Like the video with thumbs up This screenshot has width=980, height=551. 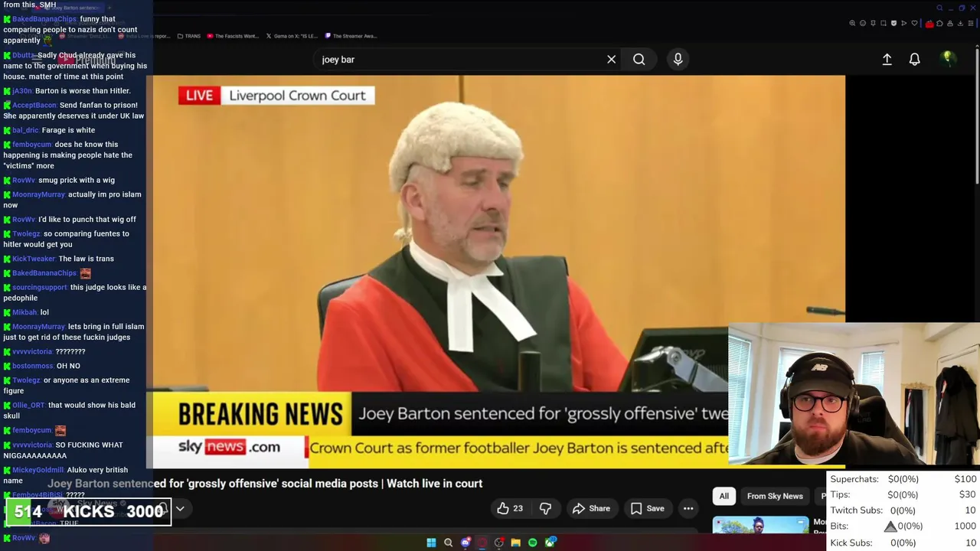click(x=510, y=508)
